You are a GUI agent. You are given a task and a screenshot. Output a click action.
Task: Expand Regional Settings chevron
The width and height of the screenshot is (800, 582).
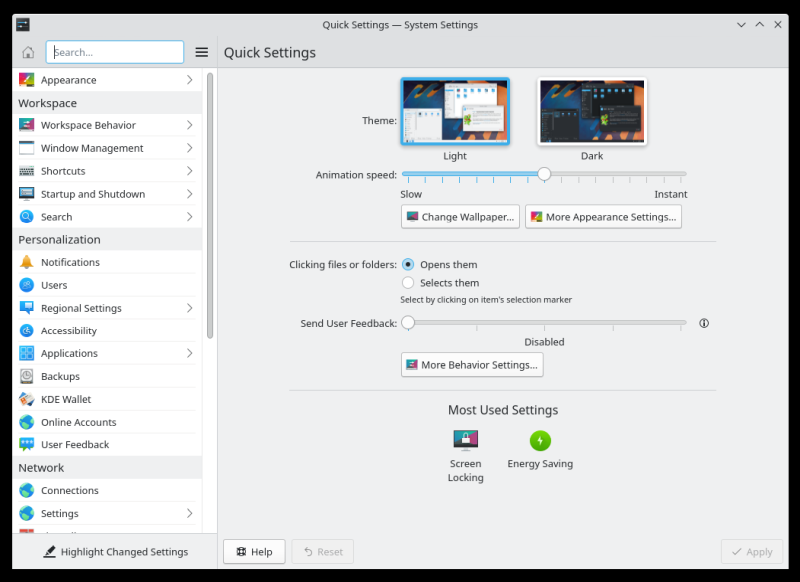[189, 308]
